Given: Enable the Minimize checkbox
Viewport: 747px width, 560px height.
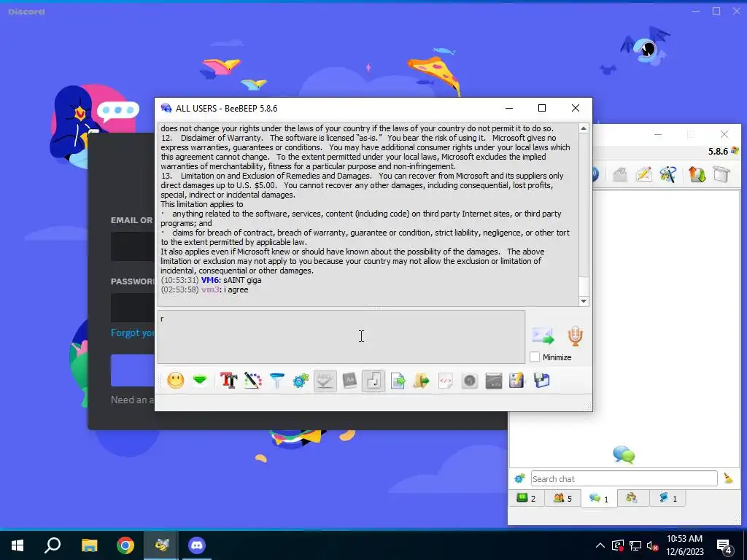Looking at the screenshot, I should point(535,357).
